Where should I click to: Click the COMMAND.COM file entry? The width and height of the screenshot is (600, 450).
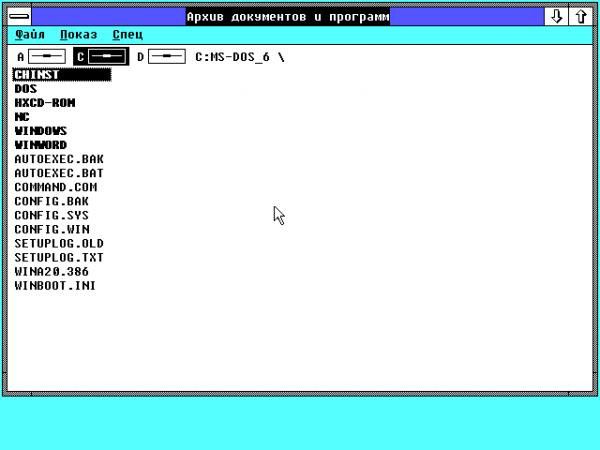point(56,186)
